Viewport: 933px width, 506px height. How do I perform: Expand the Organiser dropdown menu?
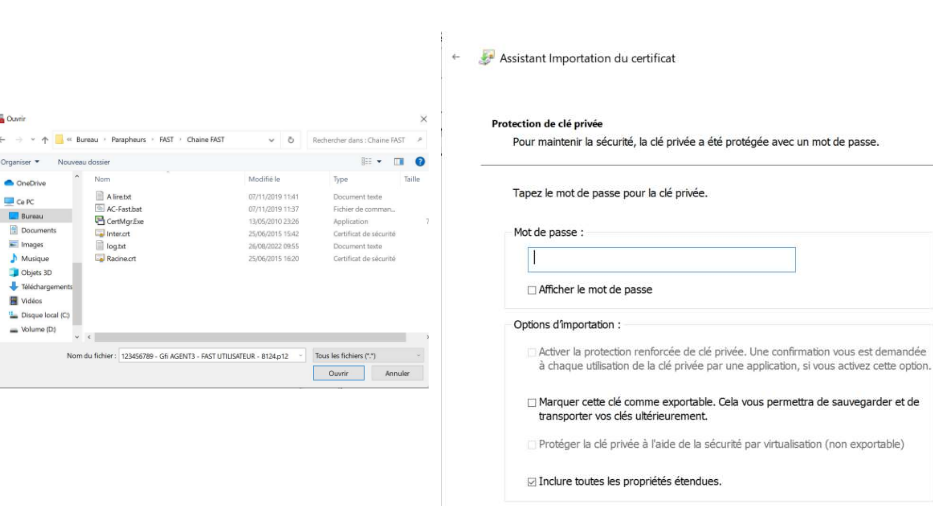tap(22, 161)
